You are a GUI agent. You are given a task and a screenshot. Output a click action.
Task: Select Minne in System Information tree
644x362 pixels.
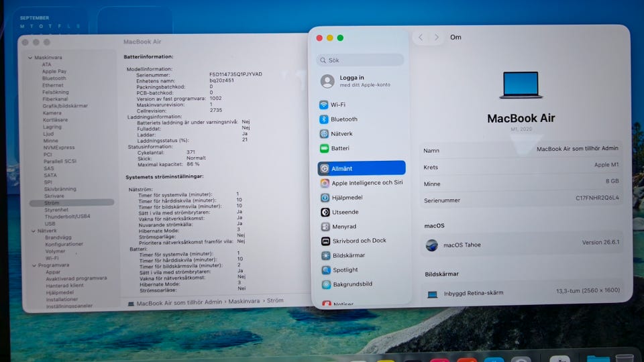[50, 141]
